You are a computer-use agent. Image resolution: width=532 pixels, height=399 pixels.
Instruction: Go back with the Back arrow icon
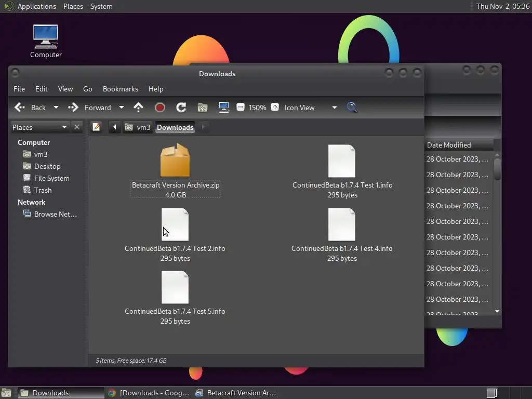tap(20, 108)
